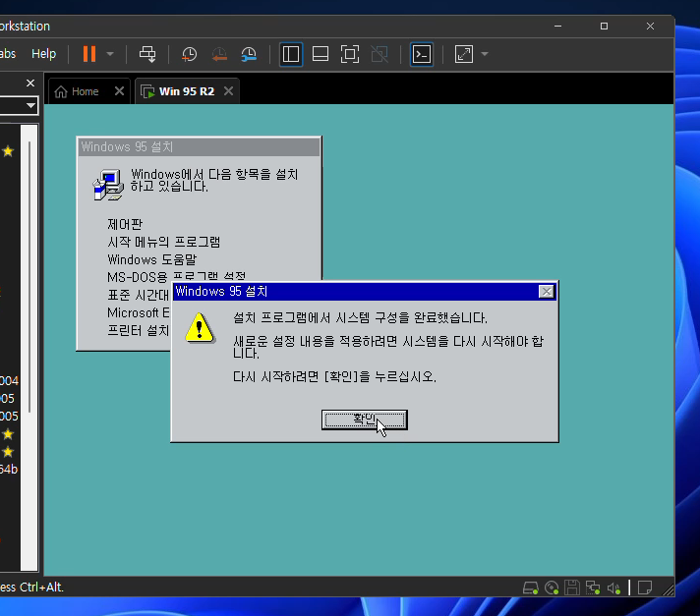Click the sound card status icon
Image resolution: width=700 pixels, height=616 pixels.
[613, 588]
